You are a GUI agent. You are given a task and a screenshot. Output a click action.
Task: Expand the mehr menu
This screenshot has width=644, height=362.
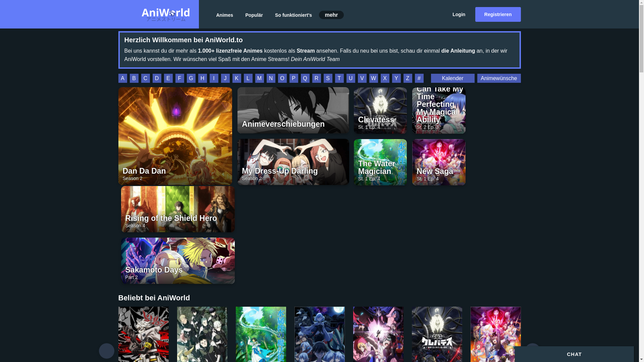point(331,15)
